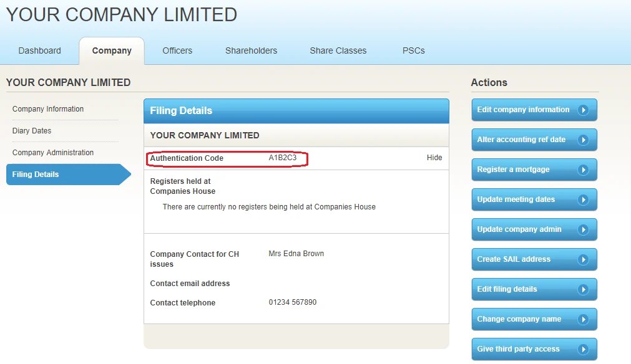Click the arrow icon on Update meeting dates

click(585, 199)
